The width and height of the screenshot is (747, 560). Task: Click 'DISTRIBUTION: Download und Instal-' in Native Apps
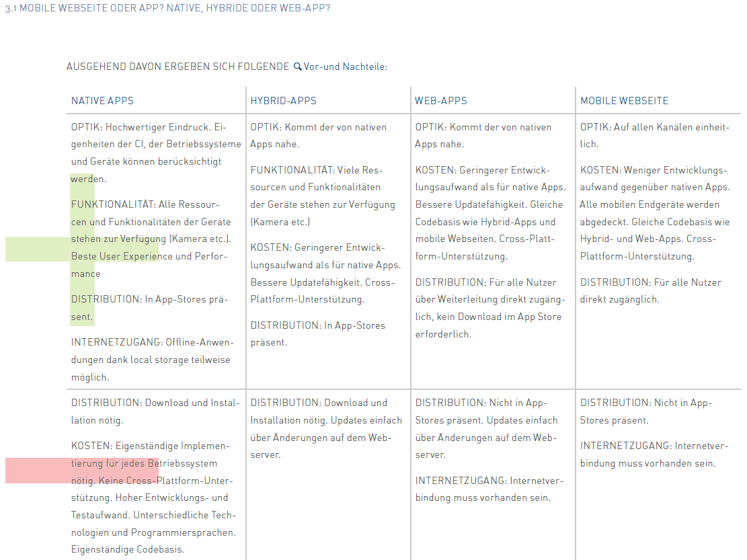click(x=155, y=403)
